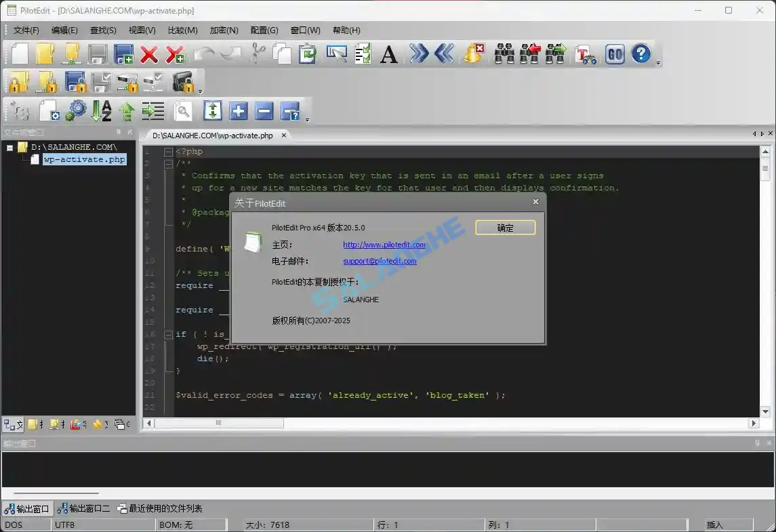
Task: Click the padlocked folder icon to open encrypted file
Action: pos(17,82)
